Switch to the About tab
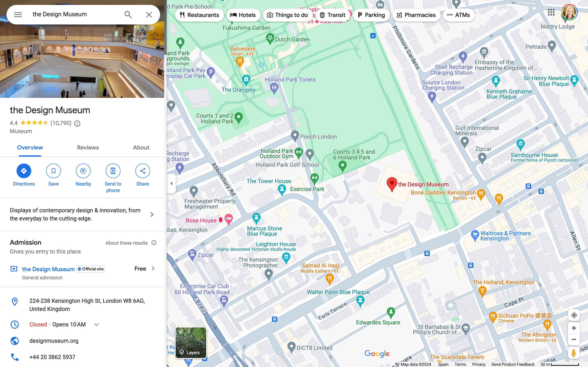 coord(141,148)
